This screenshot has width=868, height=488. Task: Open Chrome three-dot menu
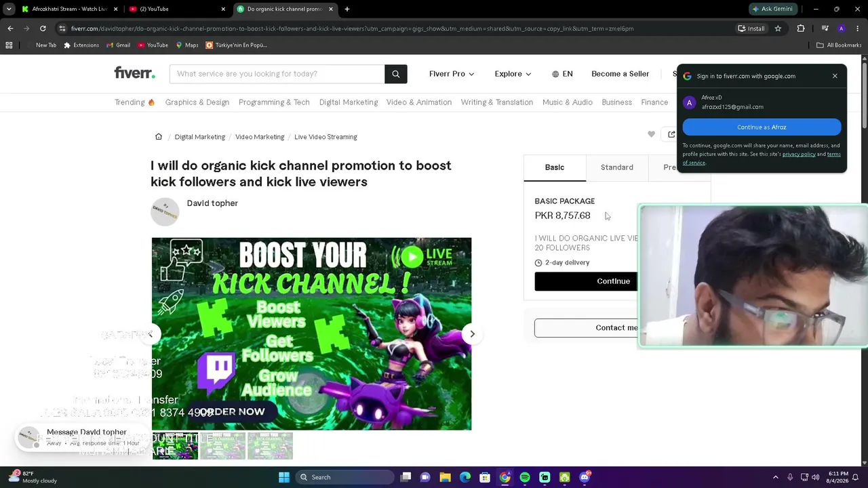click(858, 28)
